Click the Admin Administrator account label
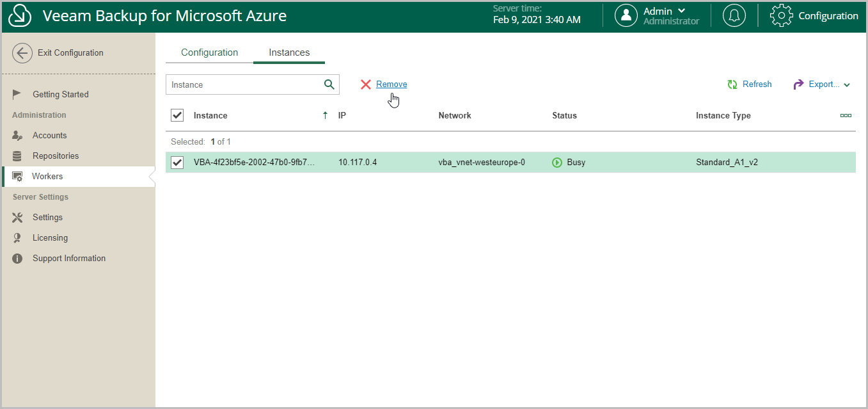Screen dimensions: 868x409 [x=671, y=16]
